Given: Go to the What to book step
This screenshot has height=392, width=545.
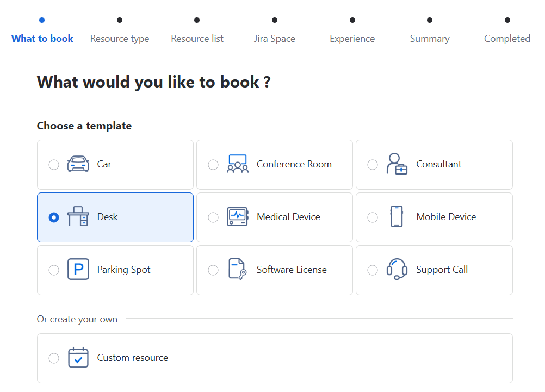Looking at the screenshot, I should coord(42,39).
